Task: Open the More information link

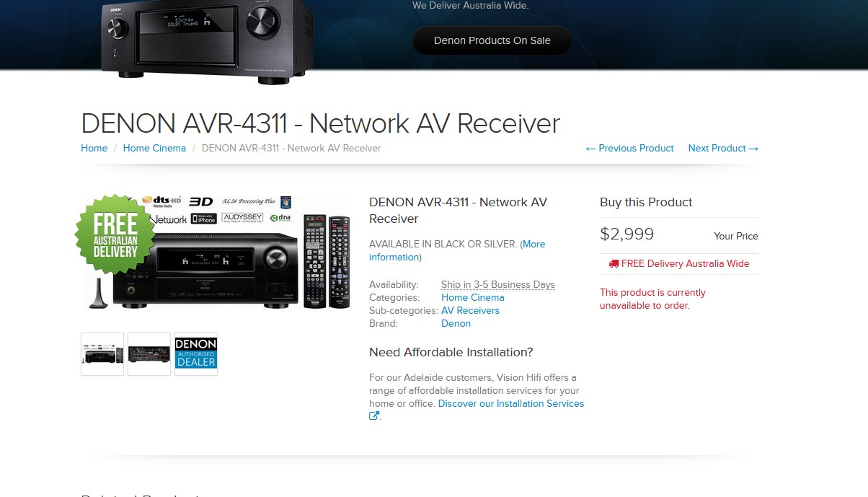Action: [x=458, y=250]
